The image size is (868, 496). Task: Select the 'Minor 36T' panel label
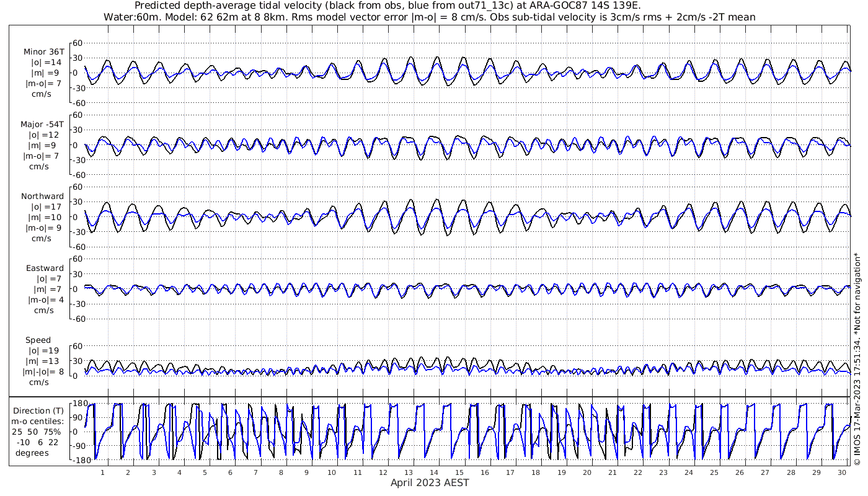[x=44, y=52]
